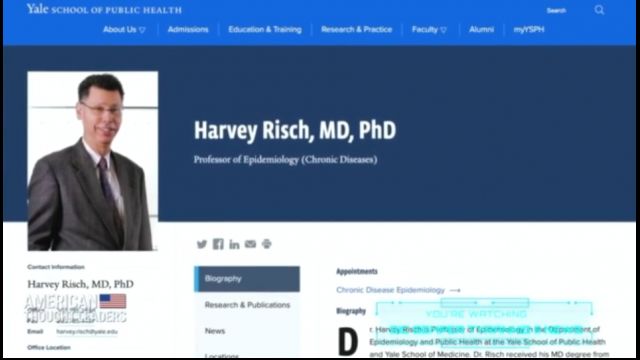640x360 pixels.
Task: Open the myYSPH link
Action: 529,29
